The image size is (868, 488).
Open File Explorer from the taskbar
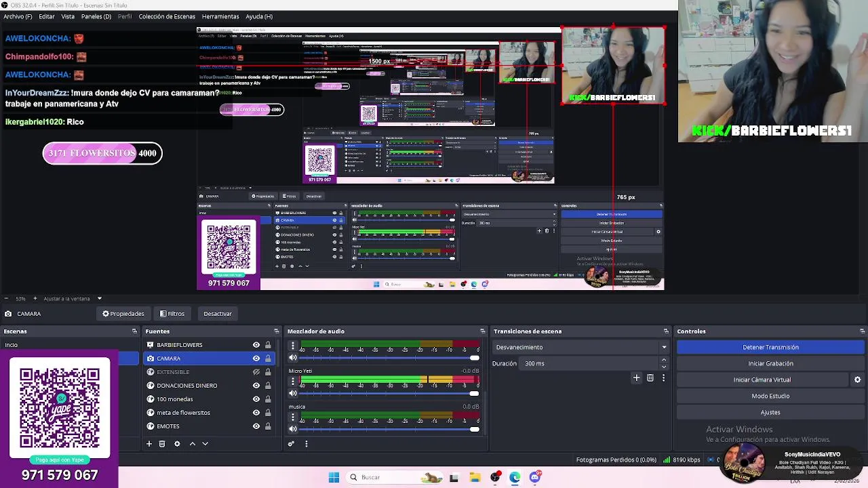(x=475, y=478)
